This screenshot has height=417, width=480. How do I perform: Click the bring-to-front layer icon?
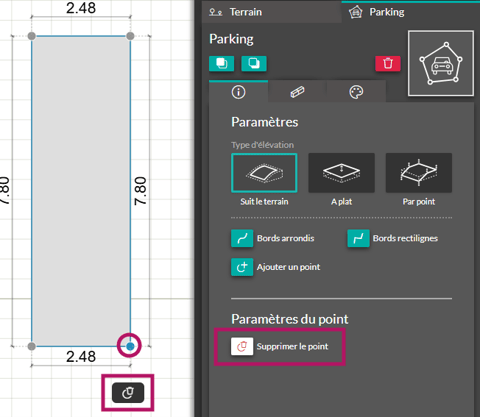(222, 63)
